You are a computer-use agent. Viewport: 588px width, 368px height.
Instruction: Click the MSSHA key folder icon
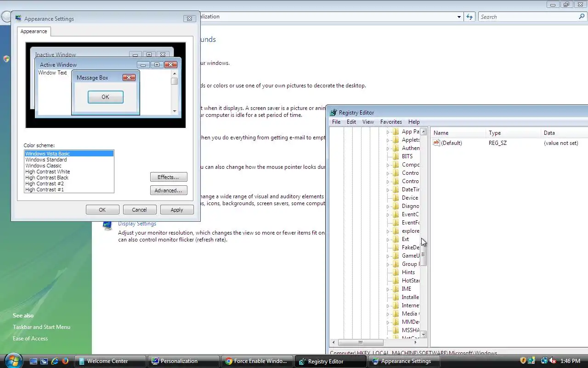point(396,330)
